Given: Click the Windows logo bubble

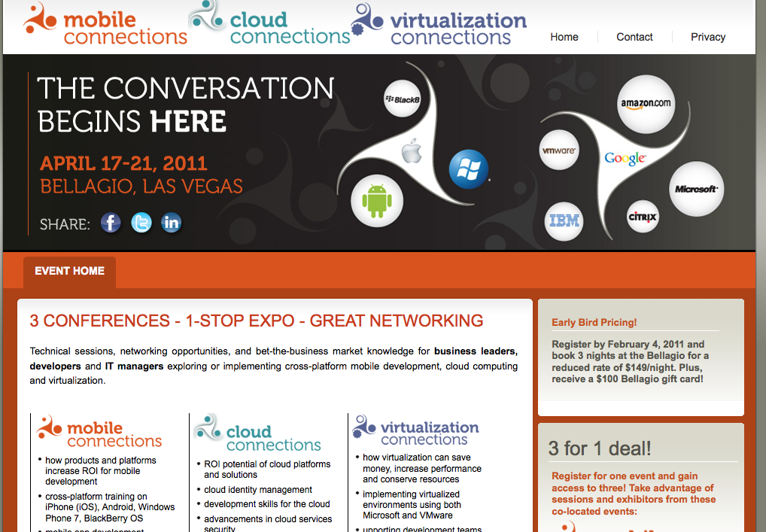Looking at the screenshot, I should (469, 169).
